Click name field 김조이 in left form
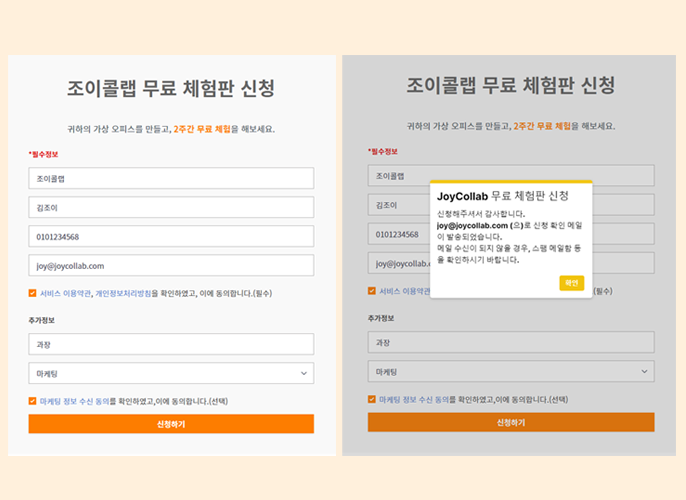 pos(171,207)
